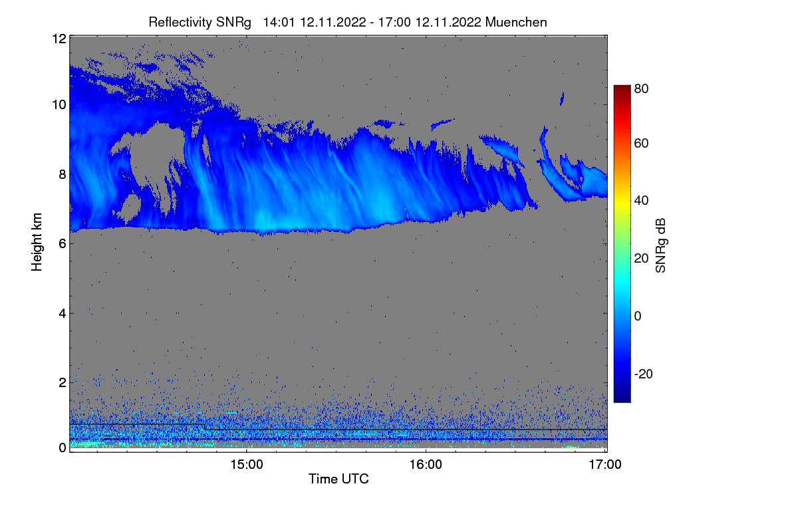The width and height of the screenshot is (798, 532).
Task: Click the colorbar value 0
Action: [638, 316]
